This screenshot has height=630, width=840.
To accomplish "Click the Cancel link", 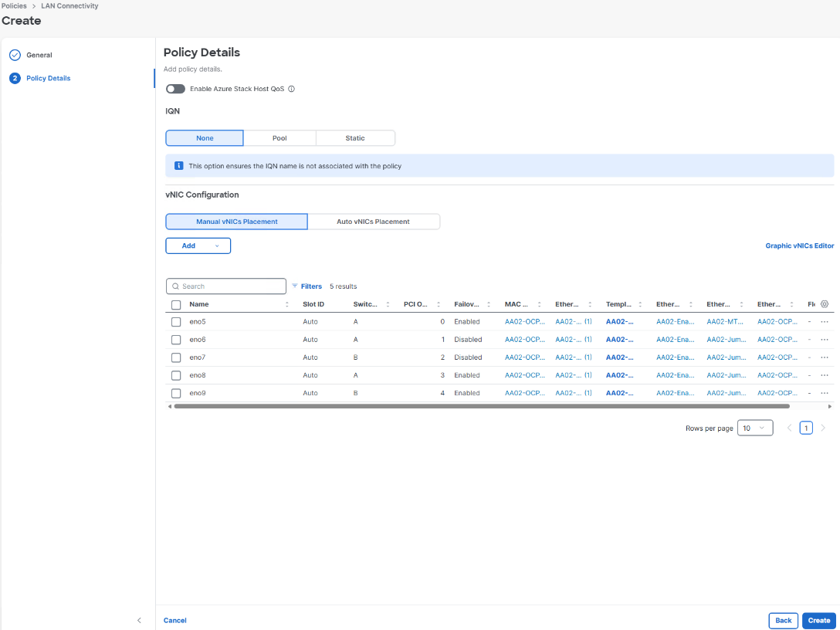I will click(174, 621).
